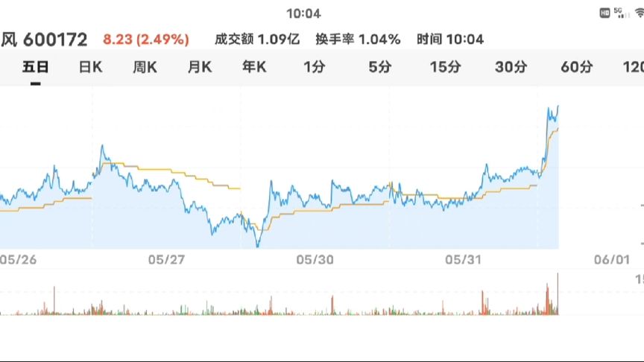Image resolution: width=644 pixels, height=362 pixels.
Task: Select the 年K yearly chart tab
Action: tap(254, 67)
